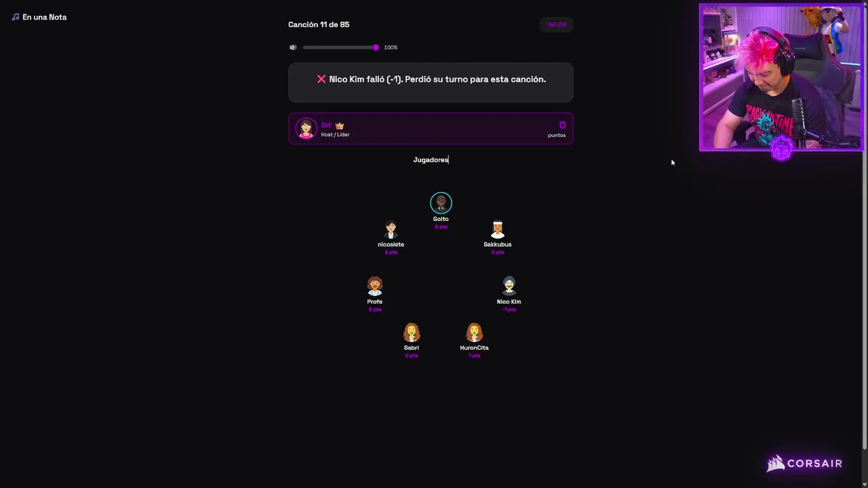Click the streamer webcam thumbnail

tap(781, 77)
